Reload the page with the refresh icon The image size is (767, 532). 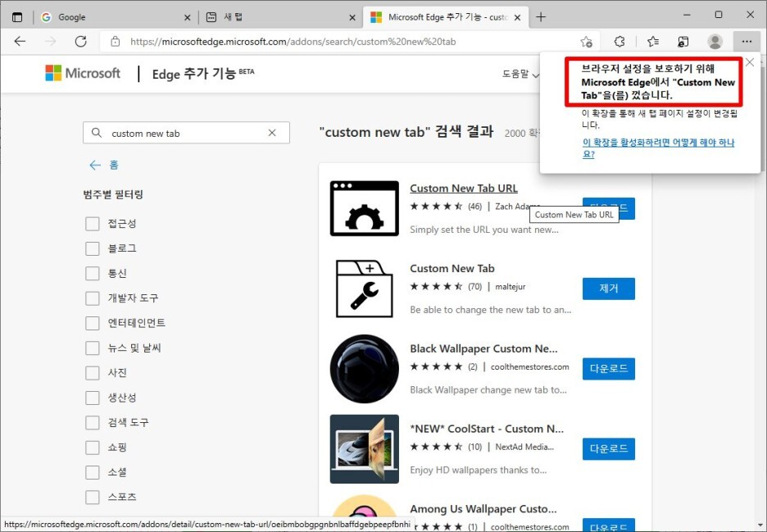(80, 42)
